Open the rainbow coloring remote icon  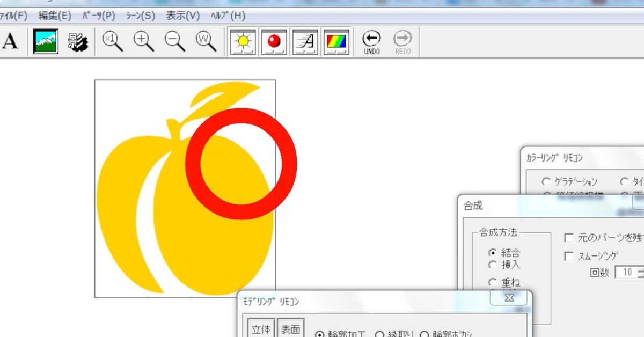[336, 42]
